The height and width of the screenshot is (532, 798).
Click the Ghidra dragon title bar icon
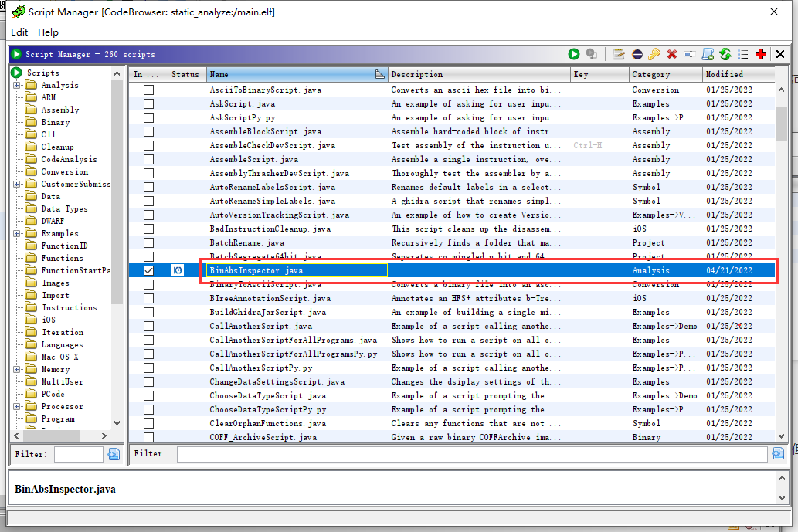pos(19,11)
